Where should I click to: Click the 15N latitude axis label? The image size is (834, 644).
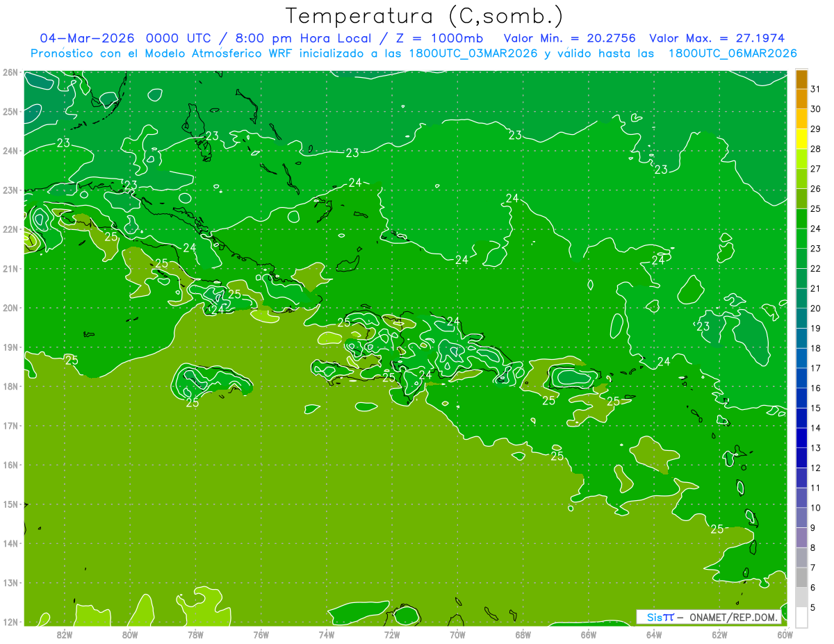click(x=10, y=504)
